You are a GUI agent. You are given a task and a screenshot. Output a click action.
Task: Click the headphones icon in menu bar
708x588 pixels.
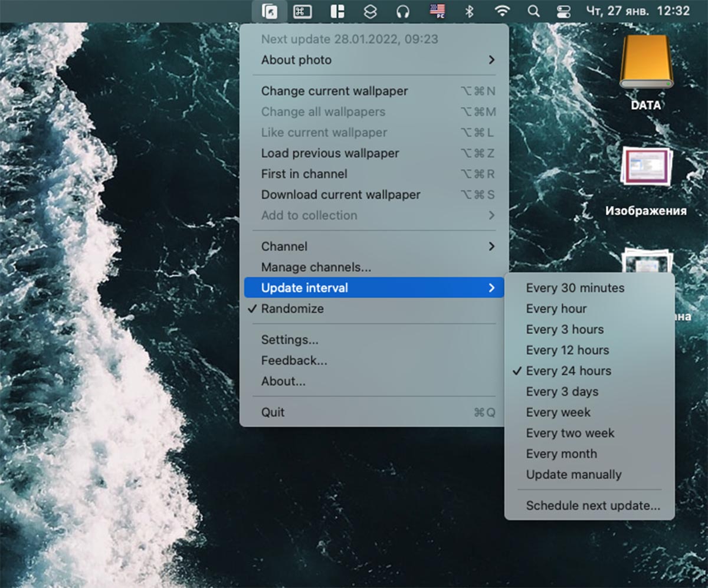point(403,11)
